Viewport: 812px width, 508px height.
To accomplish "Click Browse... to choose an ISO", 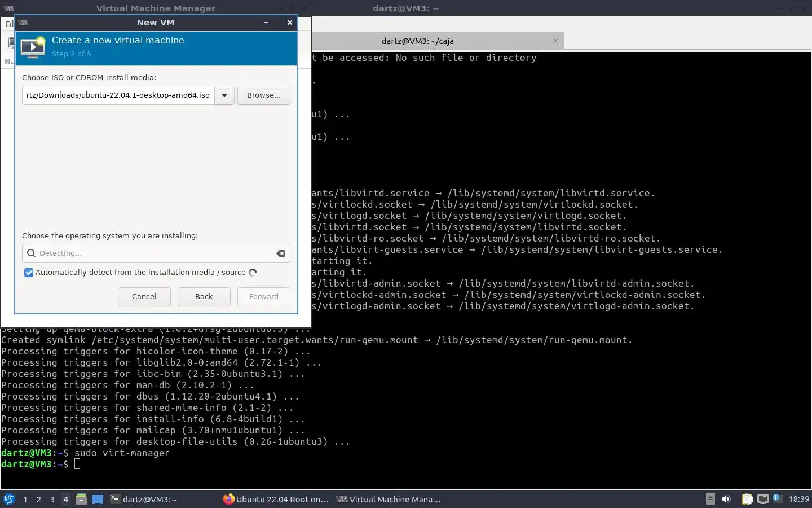I will coord(264,95).
